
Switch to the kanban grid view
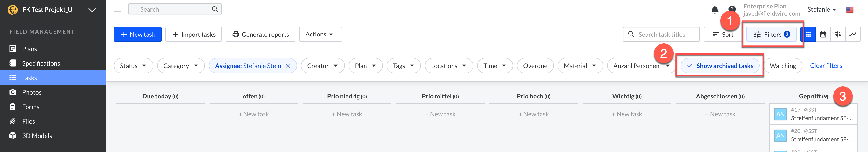coord(808,34)
